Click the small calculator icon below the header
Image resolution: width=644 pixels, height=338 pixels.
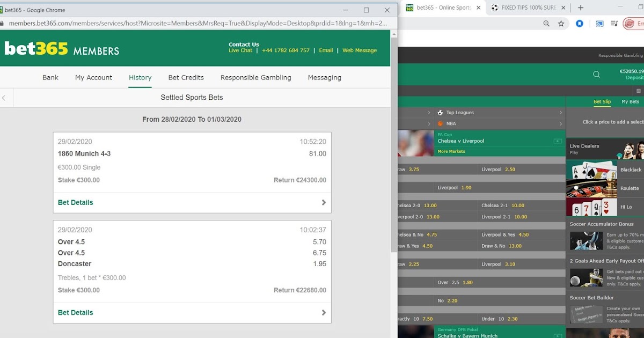click(x=638, y=91)
